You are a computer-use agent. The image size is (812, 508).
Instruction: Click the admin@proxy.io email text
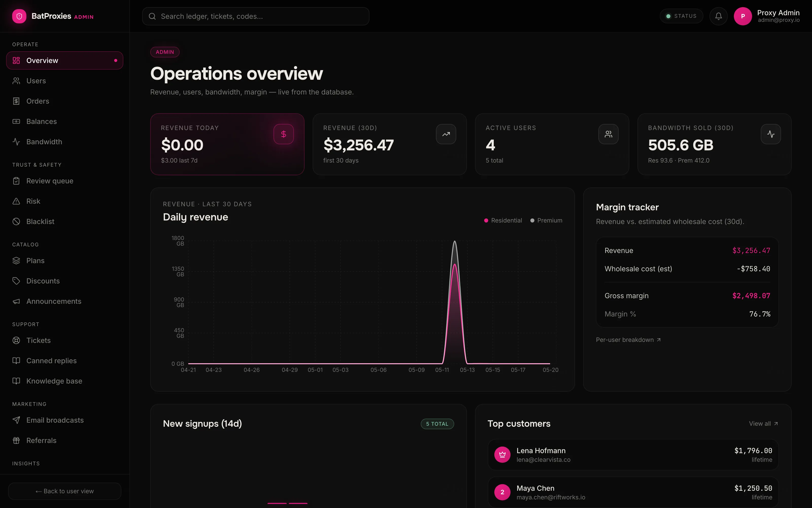coord(779,20)
